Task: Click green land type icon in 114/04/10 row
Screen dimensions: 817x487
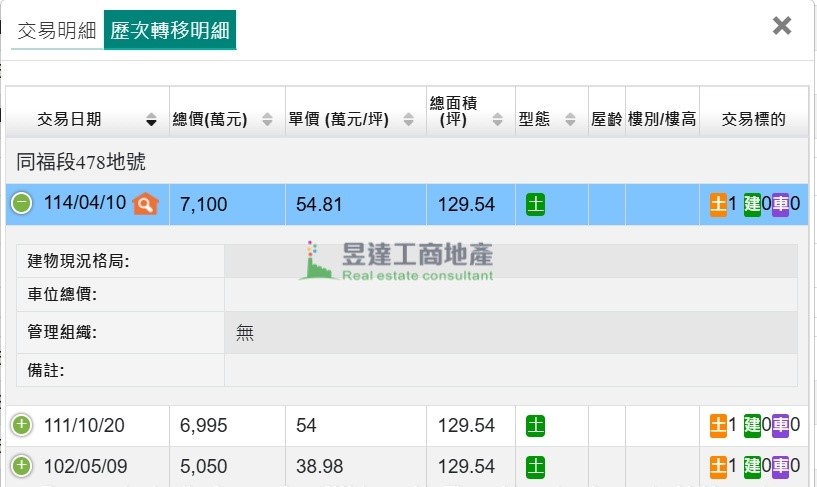Action: (536, 205)
